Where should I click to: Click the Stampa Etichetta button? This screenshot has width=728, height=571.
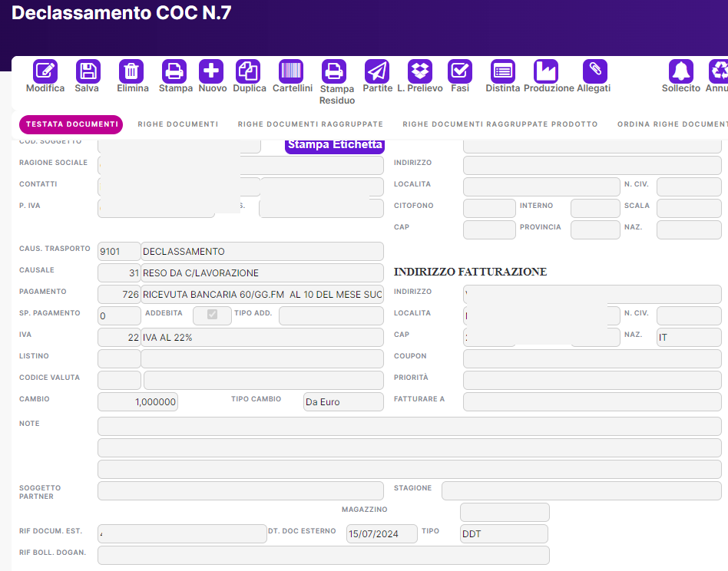pyautogui.click(x=334, y=144)
